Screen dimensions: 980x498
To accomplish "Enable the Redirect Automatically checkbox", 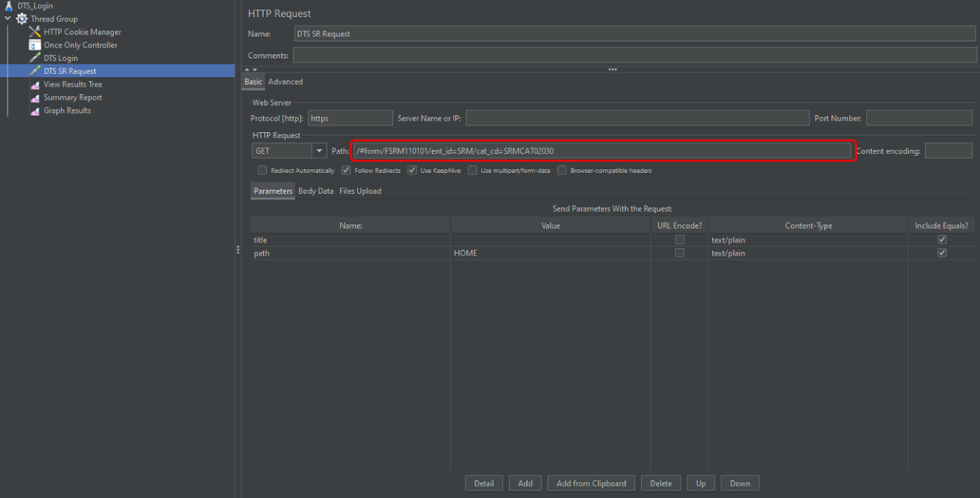I will [262, 171].
